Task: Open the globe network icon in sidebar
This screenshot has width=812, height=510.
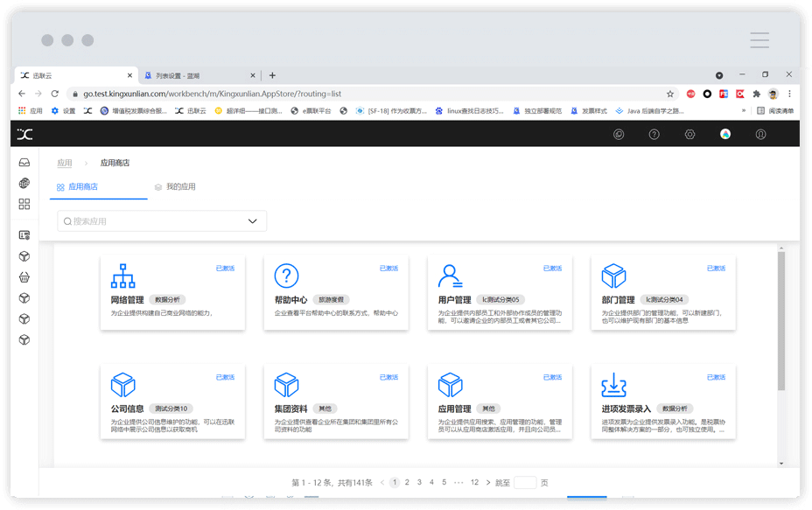Action: click(x=24, y=184)
